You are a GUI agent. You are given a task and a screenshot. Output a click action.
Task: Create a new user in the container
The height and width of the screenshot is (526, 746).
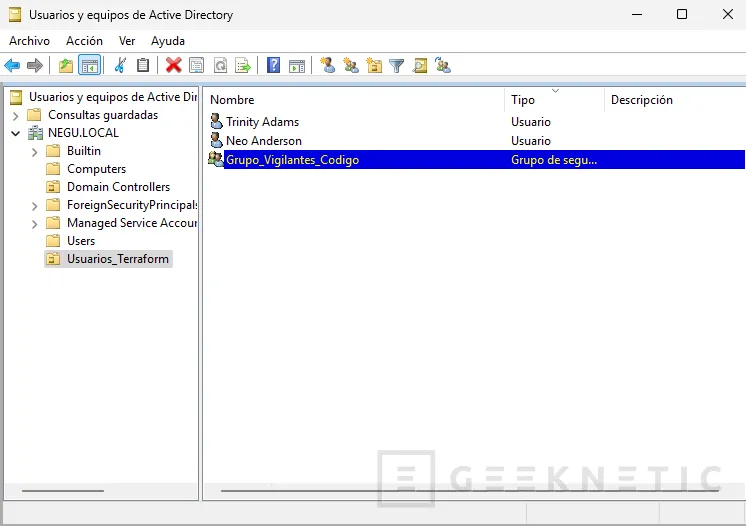point(328,65)
